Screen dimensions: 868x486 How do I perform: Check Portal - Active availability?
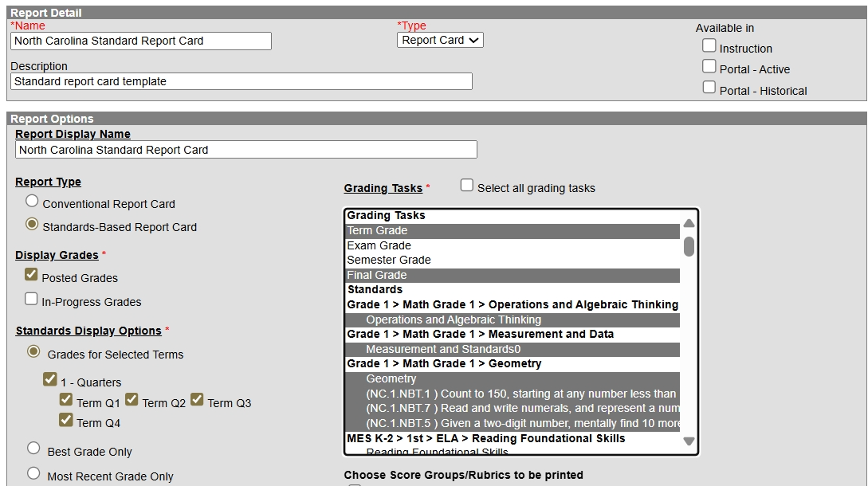click(709, 66)
